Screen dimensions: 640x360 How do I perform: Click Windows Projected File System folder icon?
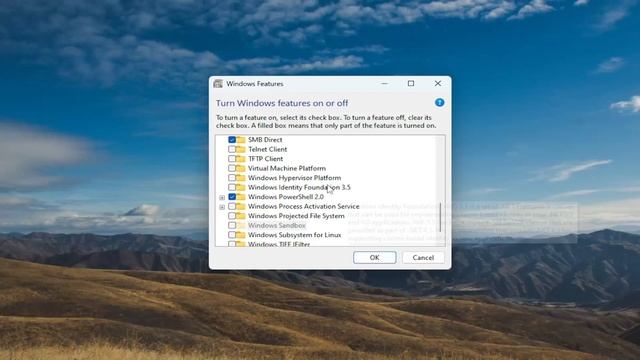[241, 216]
